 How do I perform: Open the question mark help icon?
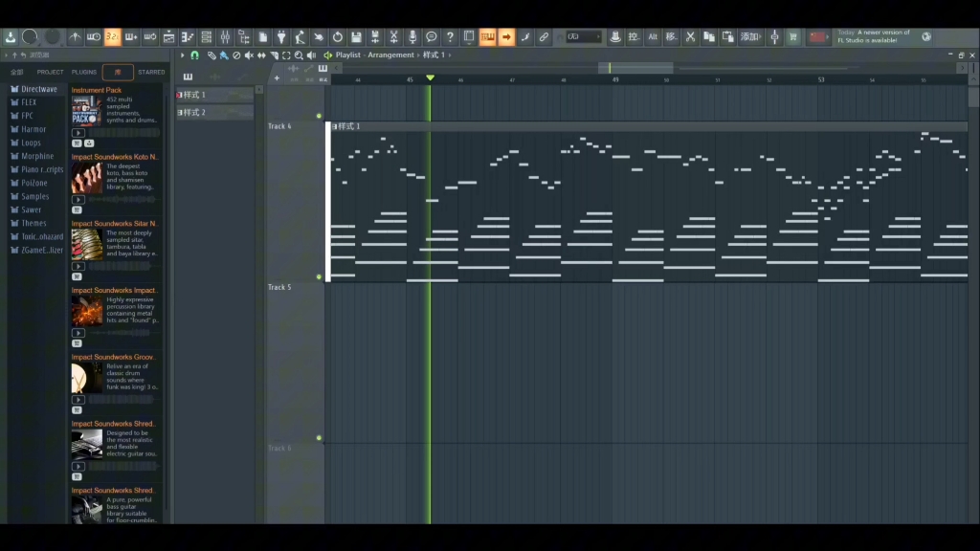pyautogui.click(x=450, y=37)
